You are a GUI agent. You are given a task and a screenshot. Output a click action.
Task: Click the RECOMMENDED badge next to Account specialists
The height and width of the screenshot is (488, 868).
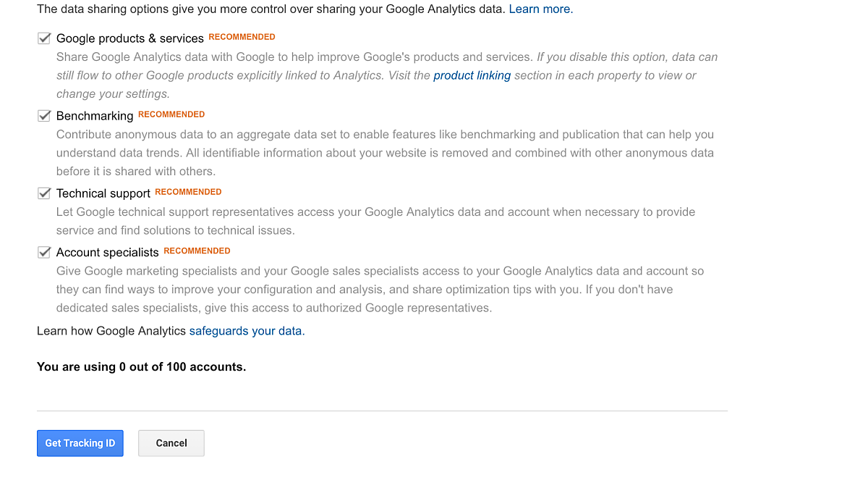click(197, 251)
